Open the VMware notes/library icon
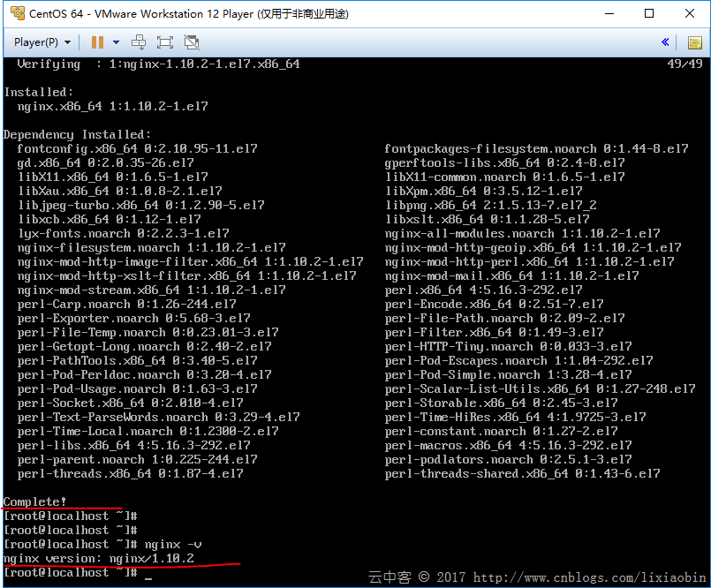 click(x=695, y=42)
